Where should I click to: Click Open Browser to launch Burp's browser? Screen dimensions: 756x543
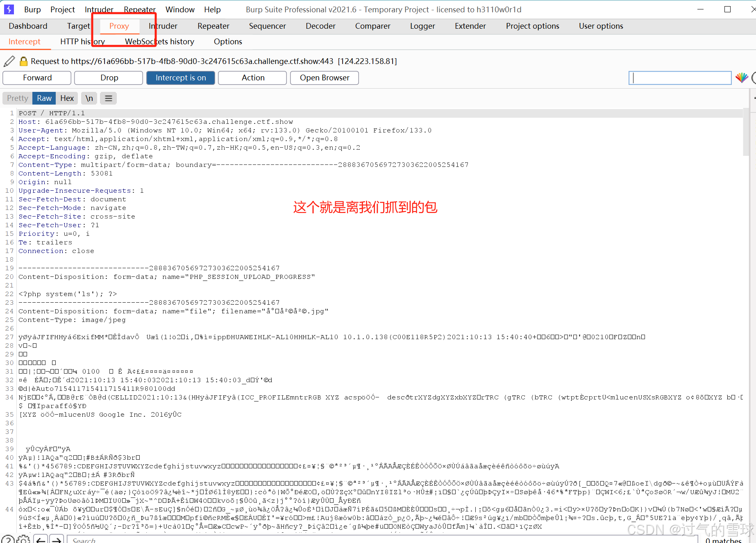pos(324,78)
